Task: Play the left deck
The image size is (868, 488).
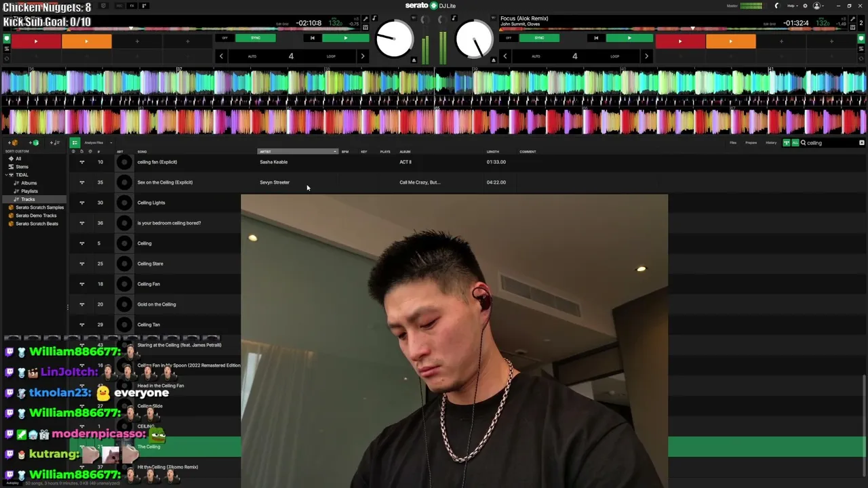Action: tap(345, 38)
